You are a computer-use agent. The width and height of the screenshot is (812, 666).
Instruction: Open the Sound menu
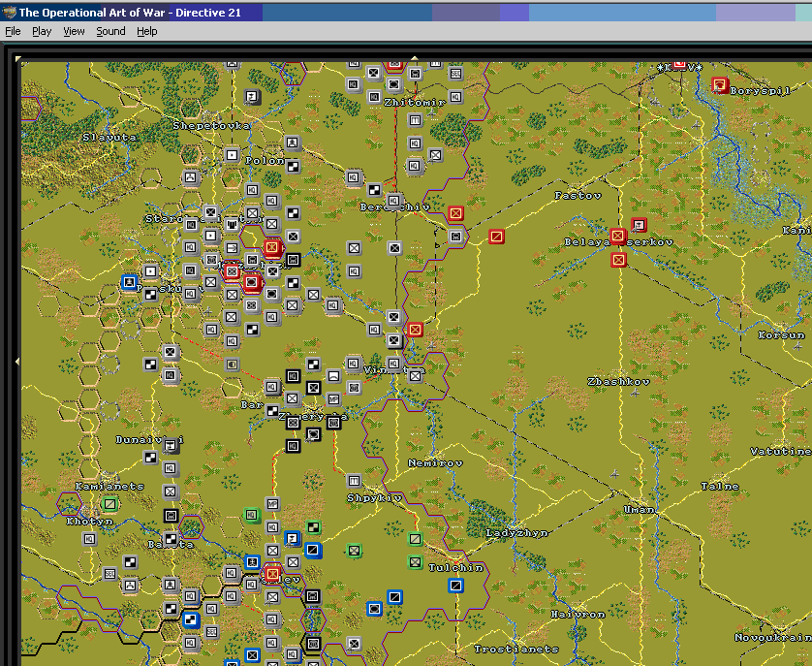pyautogui.click(x=110, y=31)
